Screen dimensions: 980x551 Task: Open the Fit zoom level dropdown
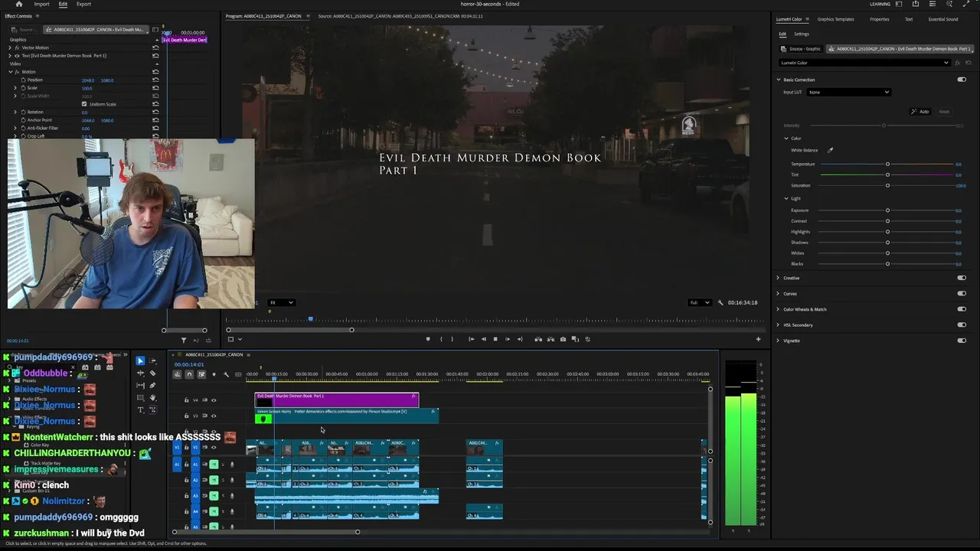(x=281, y=302)
